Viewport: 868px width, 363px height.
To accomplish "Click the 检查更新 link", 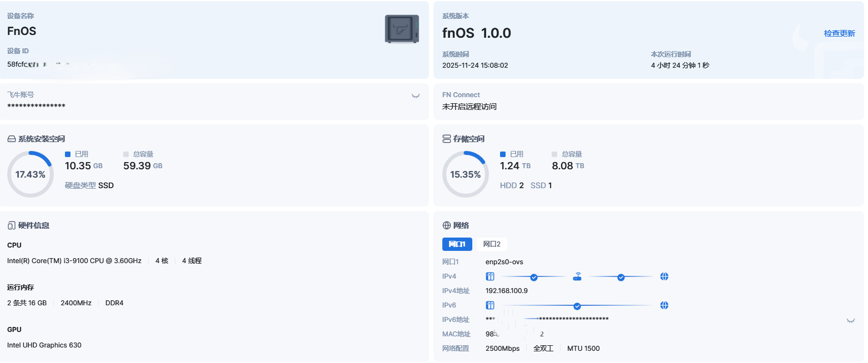I will click(839, 33).
